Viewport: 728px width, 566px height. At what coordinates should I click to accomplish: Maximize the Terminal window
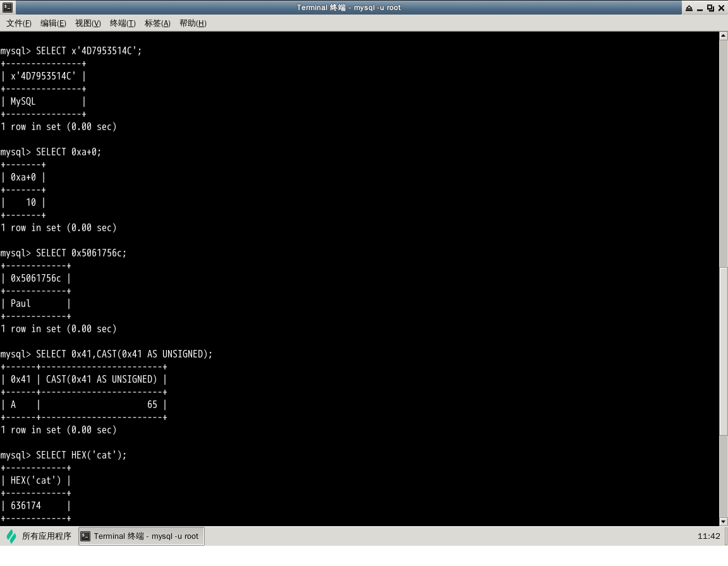(710, 8)
